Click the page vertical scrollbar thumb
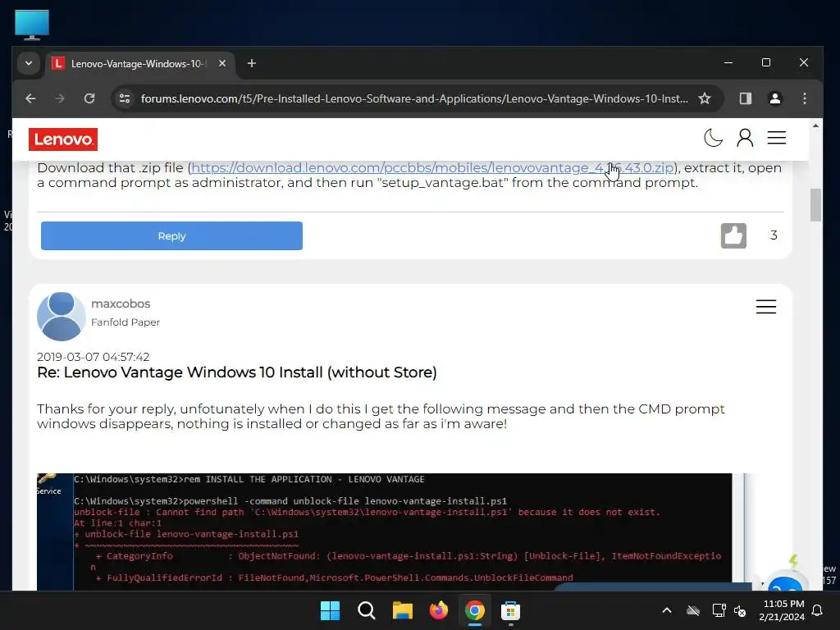840x630 pixels. point(815,204)
